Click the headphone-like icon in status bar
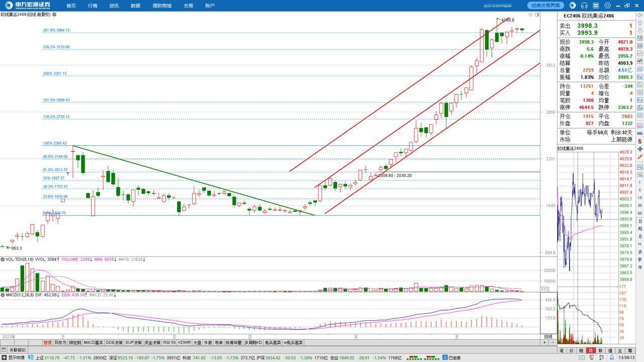644x362 pixels. 592,357
